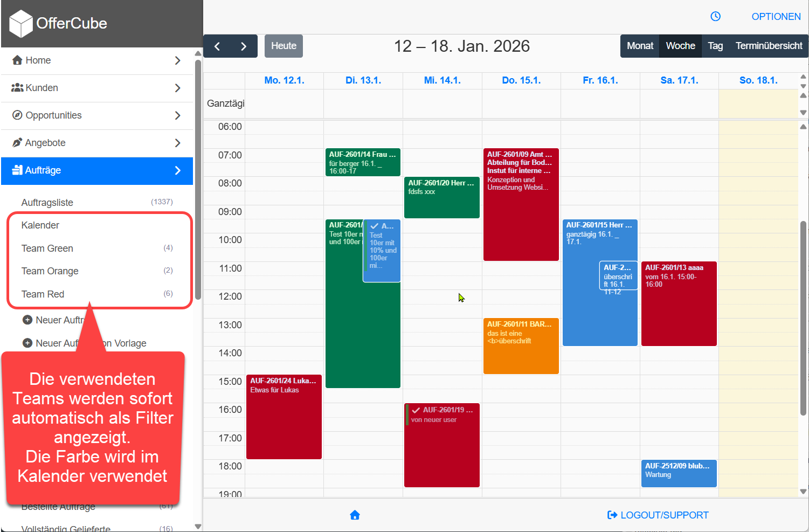Click the Home house icon in sidebar
The width and height of the screenshot is (809, 532).
pos(18,60)
